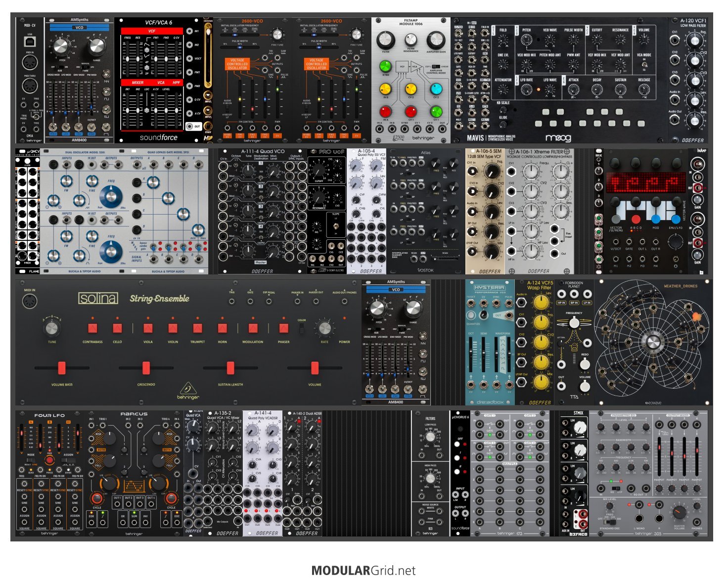Click the red IN A knob on the Filtamp
The height and width of the screenshot is (581, 728).
point(385,112)
